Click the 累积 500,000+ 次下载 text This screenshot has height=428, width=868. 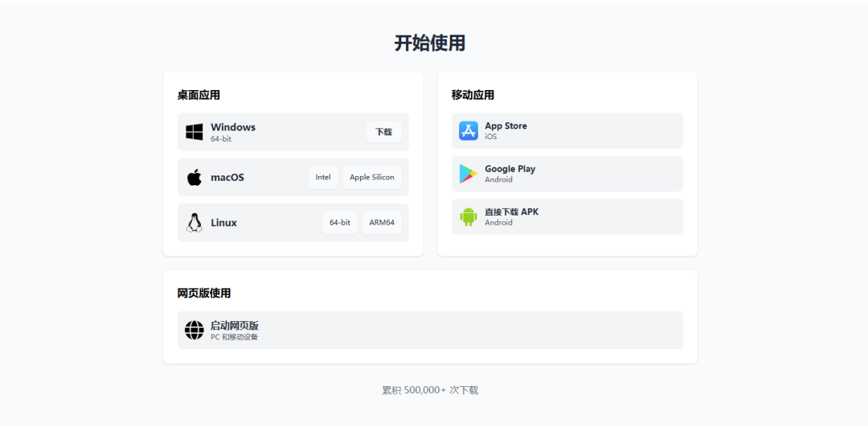coord(430,390)
